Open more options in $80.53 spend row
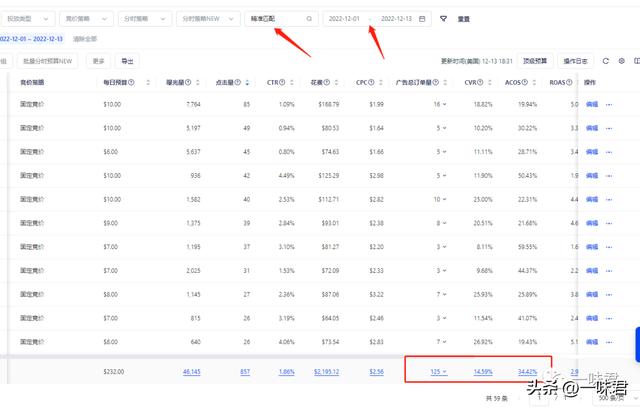Viewport: 640px width, 408px height. point(609,128)
